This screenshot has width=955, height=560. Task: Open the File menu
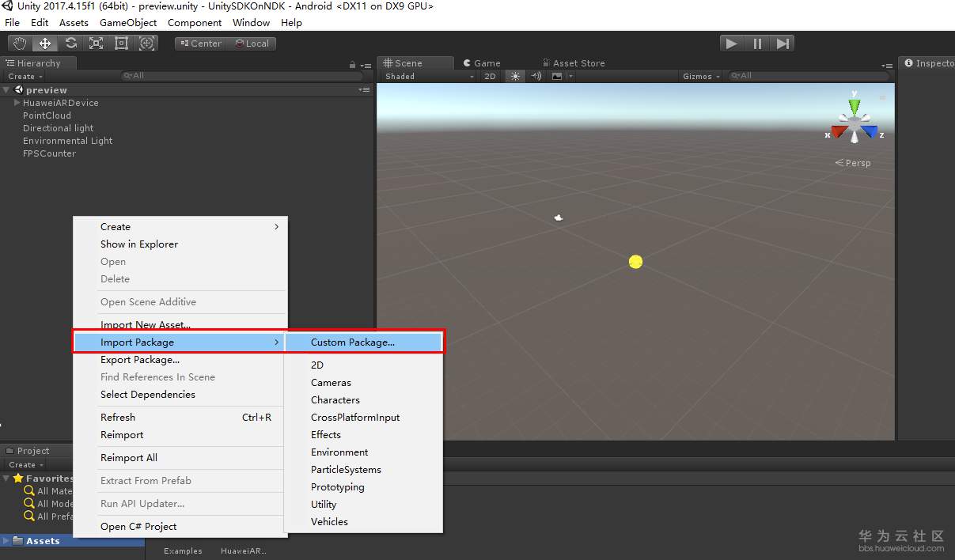13,23
